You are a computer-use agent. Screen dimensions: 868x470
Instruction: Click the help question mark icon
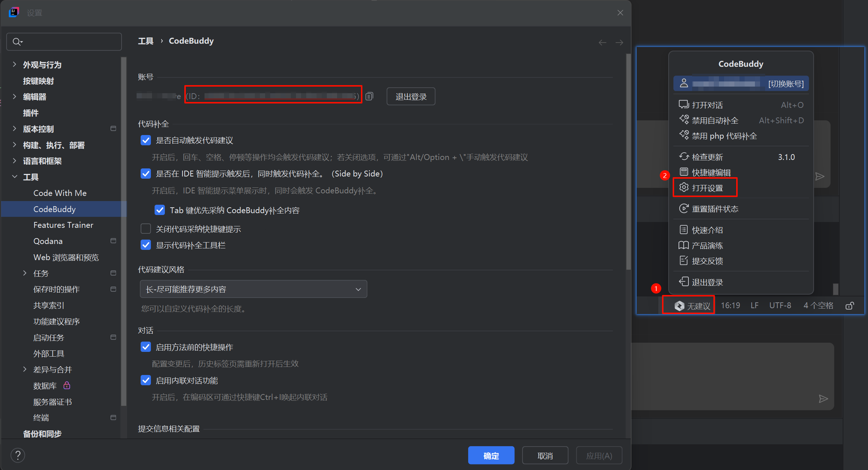(18, 455)
